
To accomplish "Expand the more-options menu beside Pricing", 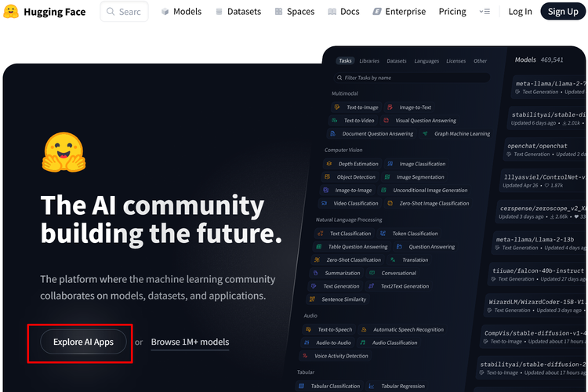I will (x=485, y=12).
